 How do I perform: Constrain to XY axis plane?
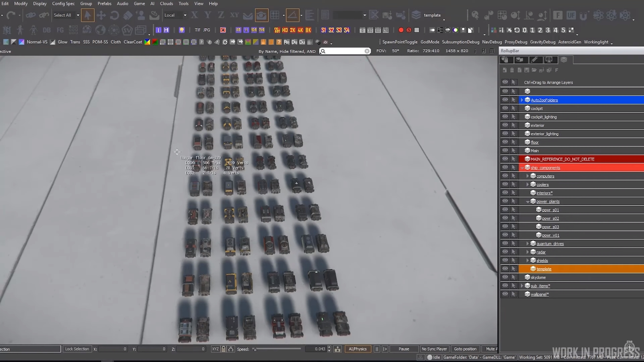click(234, 15)
